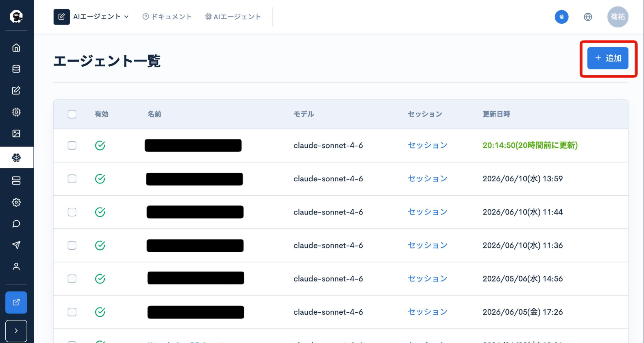Click claude-sonnet-4-6 in the 17:26 row

328,312
